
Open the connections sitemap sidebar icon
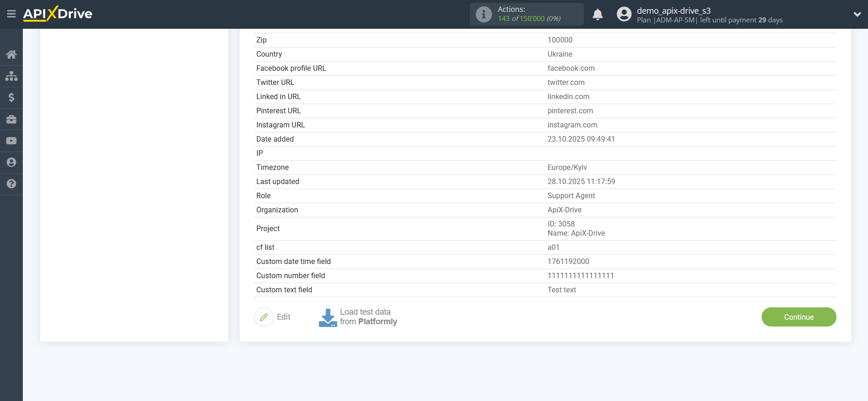coord(11,76)
